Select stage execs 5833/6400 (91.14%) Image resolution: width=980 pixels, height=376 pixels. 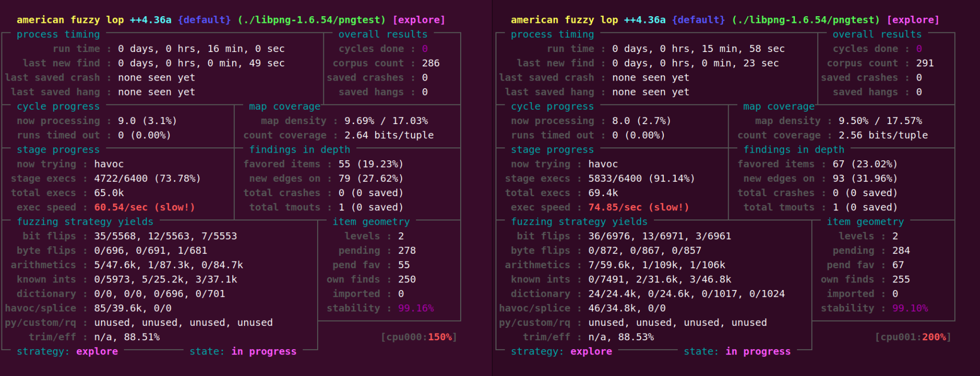pos(641,178)
